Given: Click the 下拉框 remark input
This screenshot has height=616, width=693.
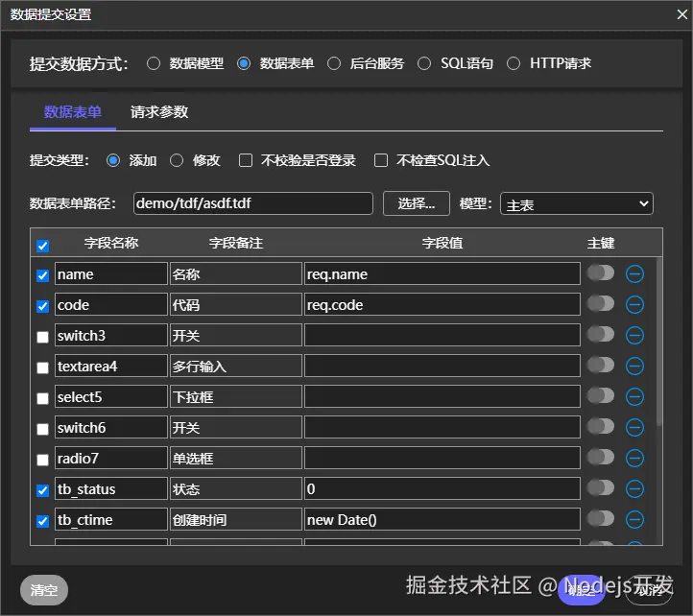Looking at the screenshot, I should click(x=236, y=397).
